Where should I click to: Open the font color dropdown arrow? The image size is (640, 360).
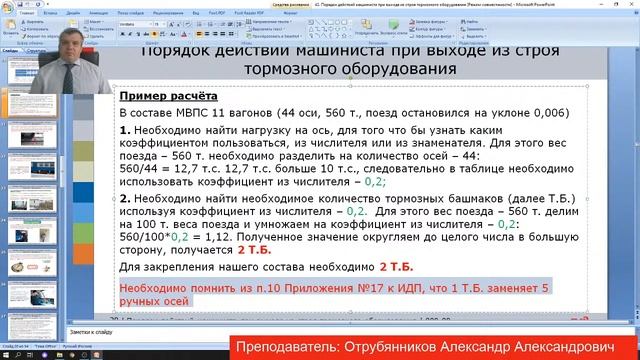(190, 34)
